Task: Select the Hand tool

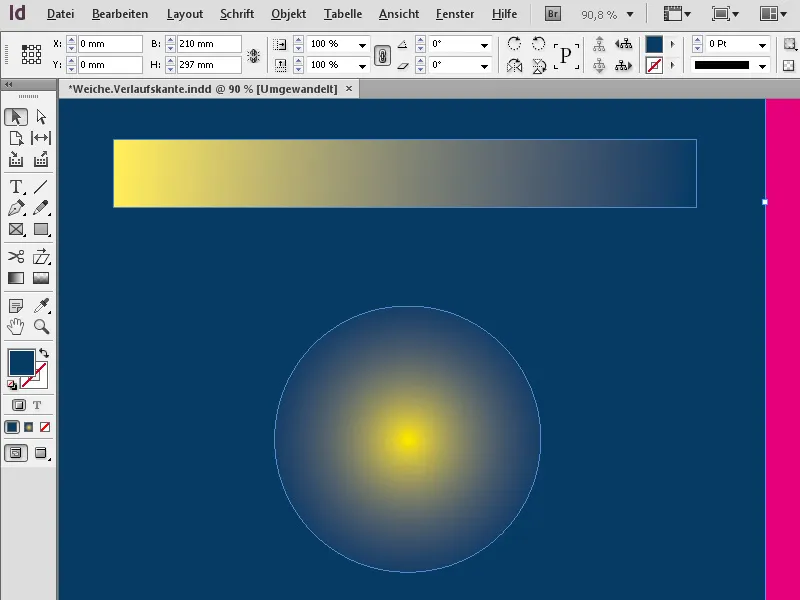Action: click(x=16, y=327)
